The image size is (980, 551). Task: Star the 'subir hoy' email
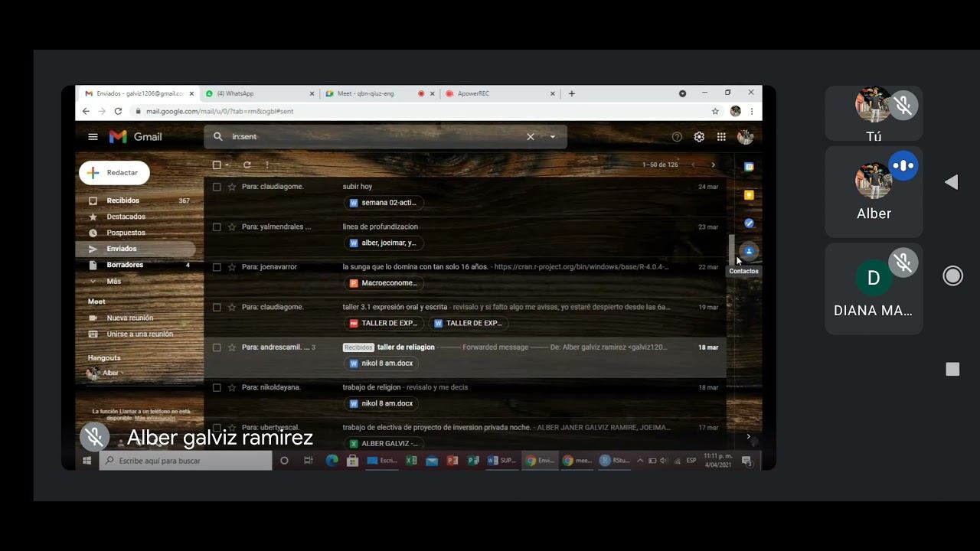pyautogui.click(x=232, y=187)
